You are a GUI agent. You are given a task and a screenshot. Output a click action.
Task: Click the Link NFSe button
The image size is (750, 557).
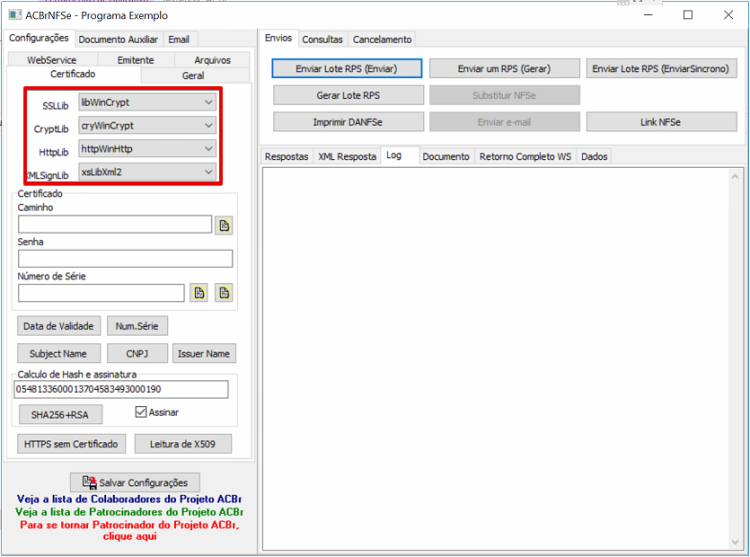pyautogui.click(x=661, y=122)
